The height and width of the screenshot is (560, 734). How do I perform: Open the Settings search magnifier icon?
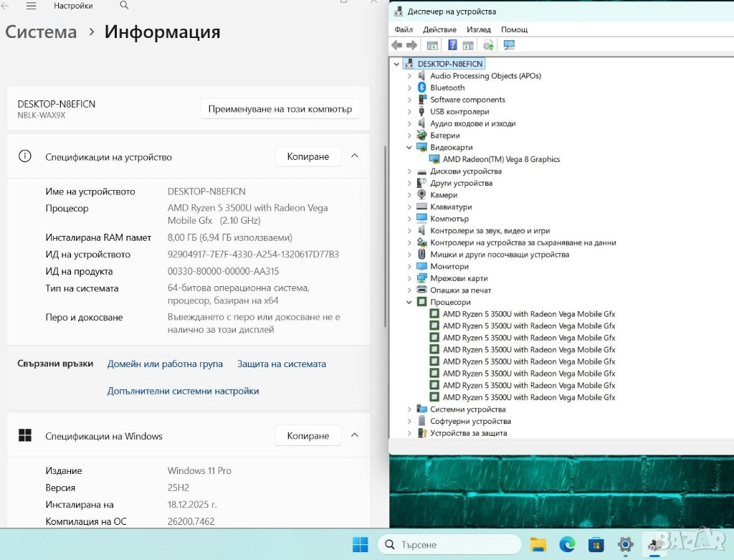point(124,6)
